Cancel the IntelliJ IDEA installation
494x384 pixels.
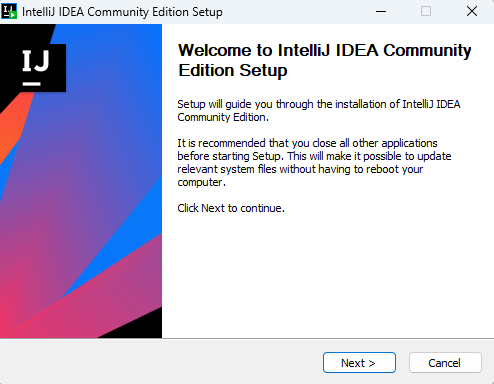coord(445,363)
